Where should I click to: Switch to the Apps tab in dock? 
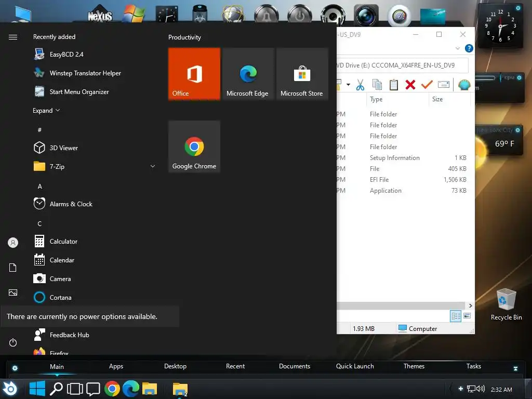tap(116, 366)
